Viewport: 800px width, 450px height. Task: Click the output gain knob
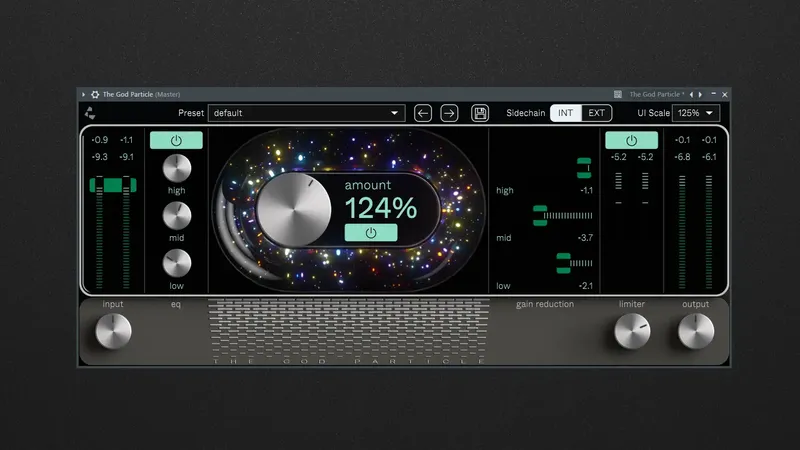pyautogui.click(x=696, y=331)
